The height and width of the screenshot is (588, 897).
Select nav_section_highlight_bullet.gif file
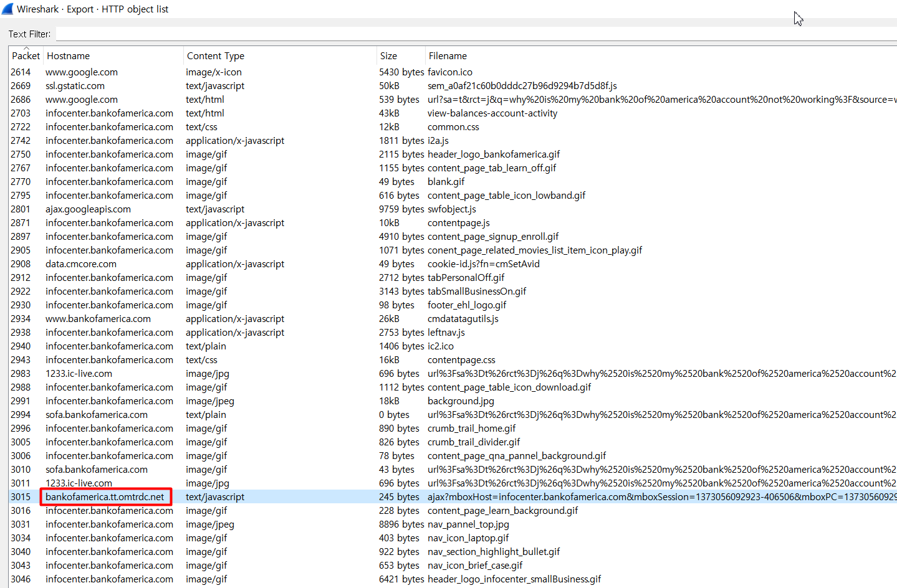[x=494, y=552]
